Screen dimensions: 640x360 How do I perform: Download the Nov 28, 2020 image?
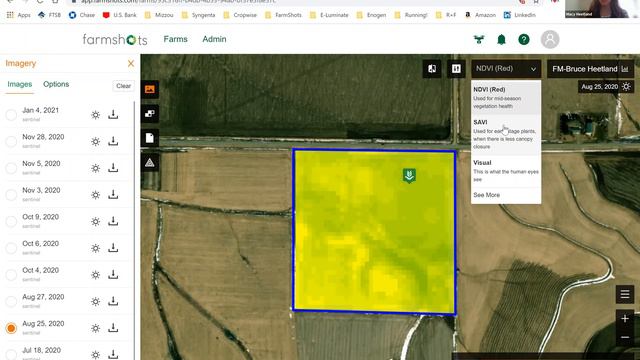(113, 141)
